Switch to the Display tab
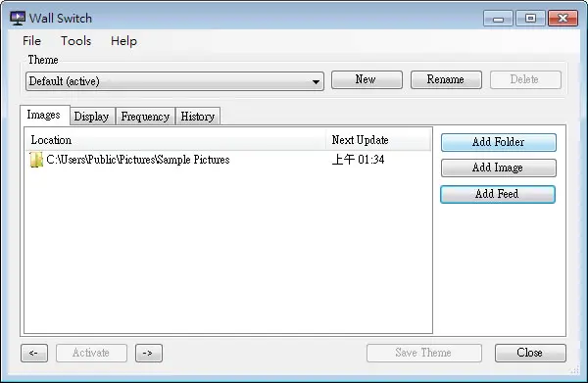Image resolution: width=588 pixels, height=383 pixels. (92, 117)
